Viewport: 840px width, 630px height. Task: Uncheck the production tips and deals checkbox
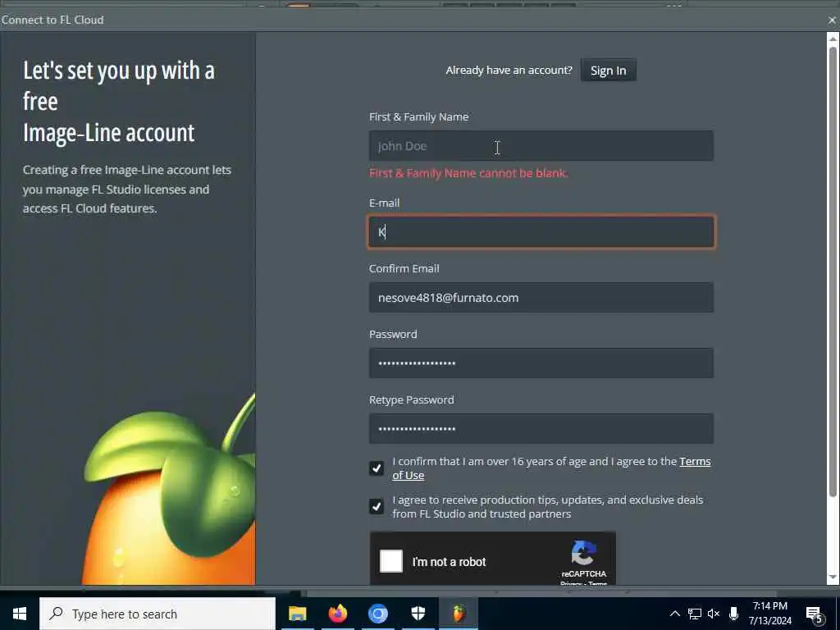point(376,506)
